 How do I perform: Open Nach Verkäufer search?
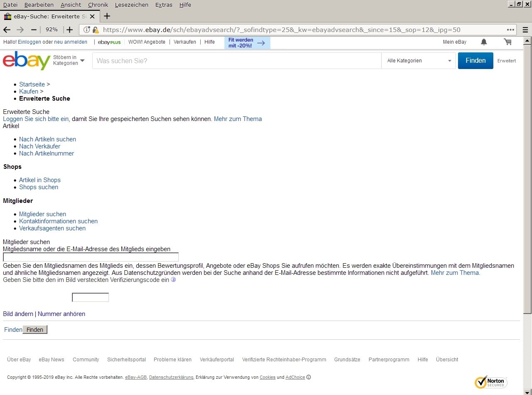click(x=39, y=146)
